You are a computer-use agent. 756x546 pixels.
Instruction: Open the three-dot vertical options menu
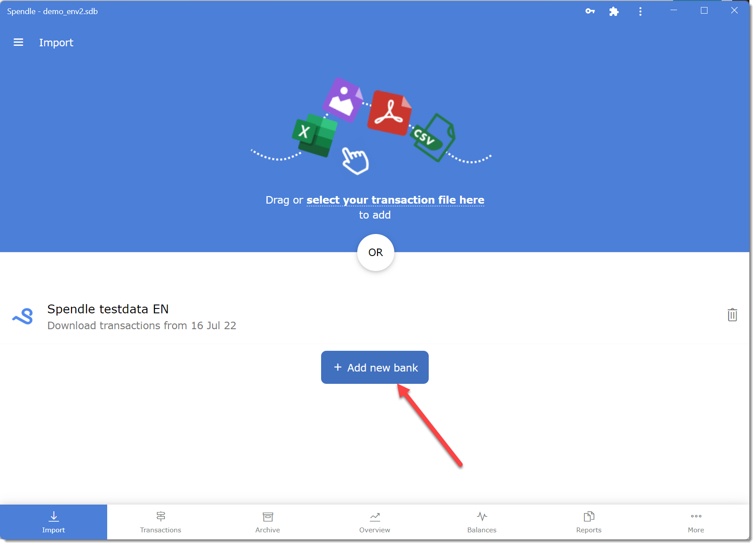[640, 11]
